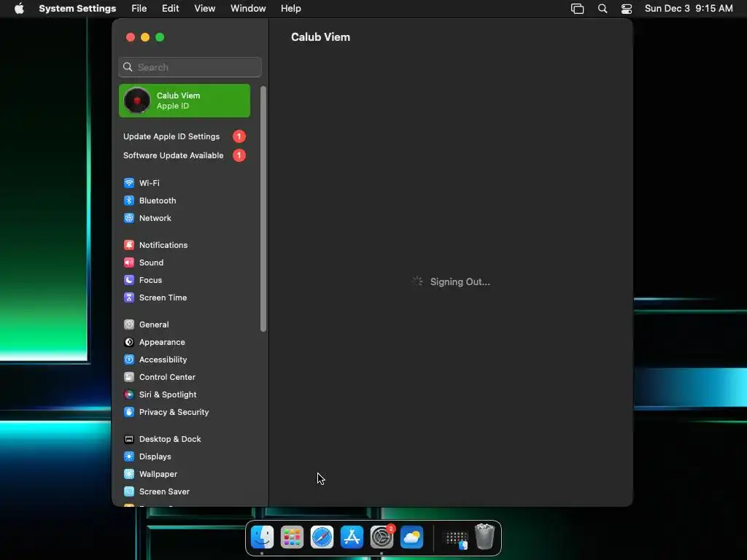This screenshot has height=560, width=747.
Task: Click the Control Center label
Action: [167, 377]
